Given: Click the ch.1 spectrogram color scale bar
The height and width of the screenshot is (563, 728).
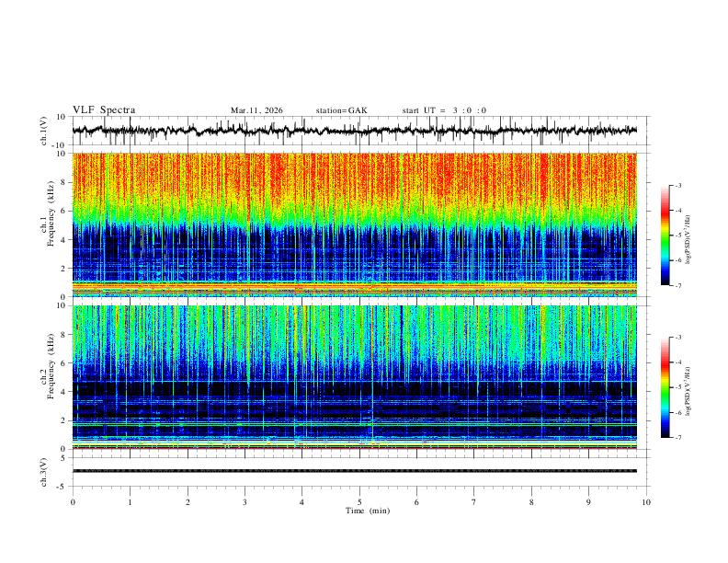Looking at the screenshot, I should [x=665, y=236].
